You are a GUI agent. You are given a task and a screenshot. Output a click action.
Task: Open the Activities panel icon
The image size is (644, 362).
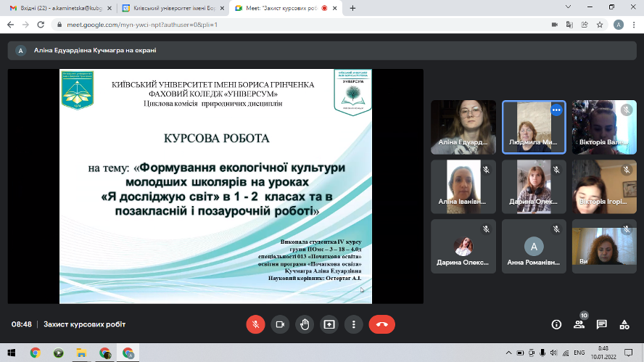click(624, 324)
